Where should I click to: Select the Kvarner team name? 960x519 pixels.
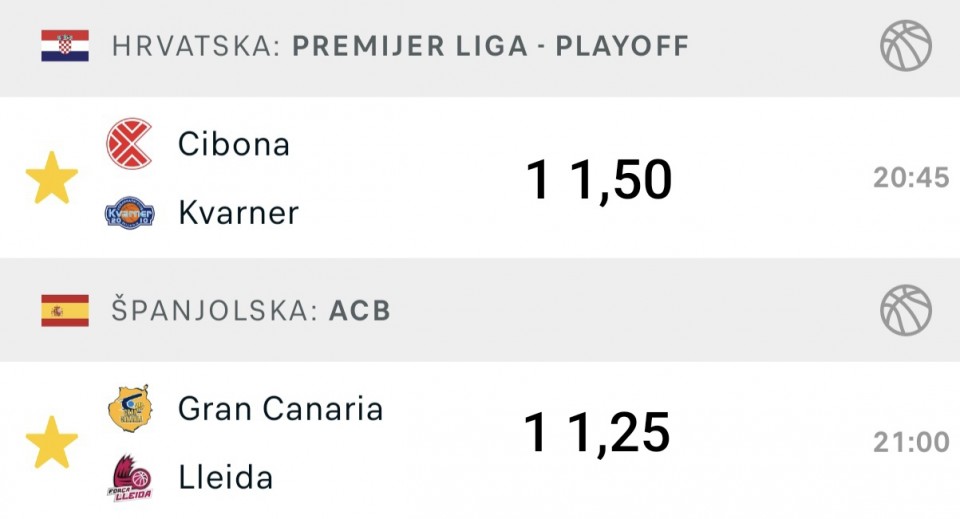tap(238, 213)
